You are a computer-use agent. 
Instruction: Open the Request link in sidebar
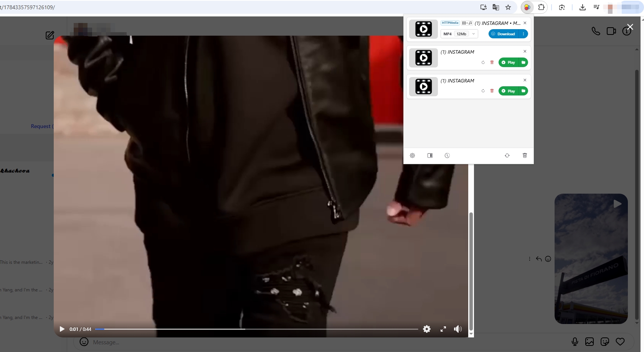42,126
